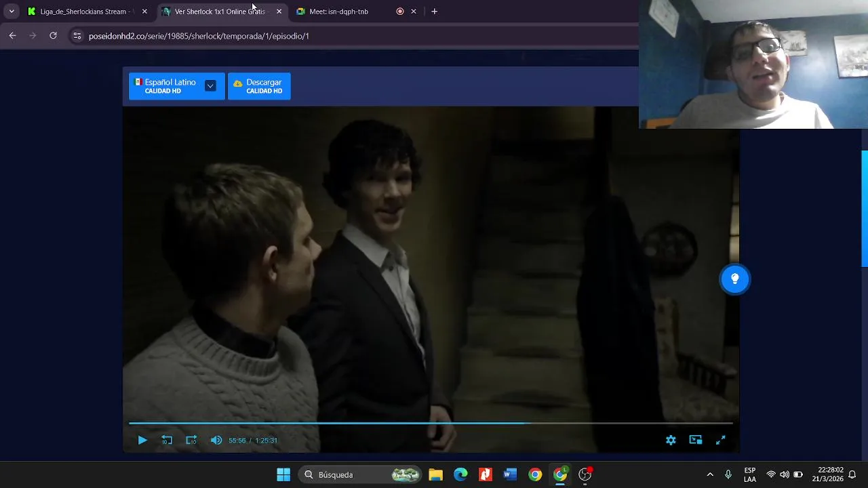This screenshot has height=488, width=868.
Task: Launch Microsoft Edge from the taskbar
Action: tap(460, 474)
